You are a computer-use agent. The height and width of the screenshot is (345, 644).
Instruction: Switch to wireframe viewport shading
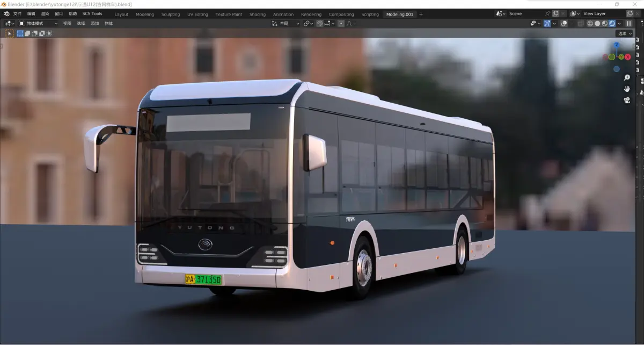[x=590, y=24]
